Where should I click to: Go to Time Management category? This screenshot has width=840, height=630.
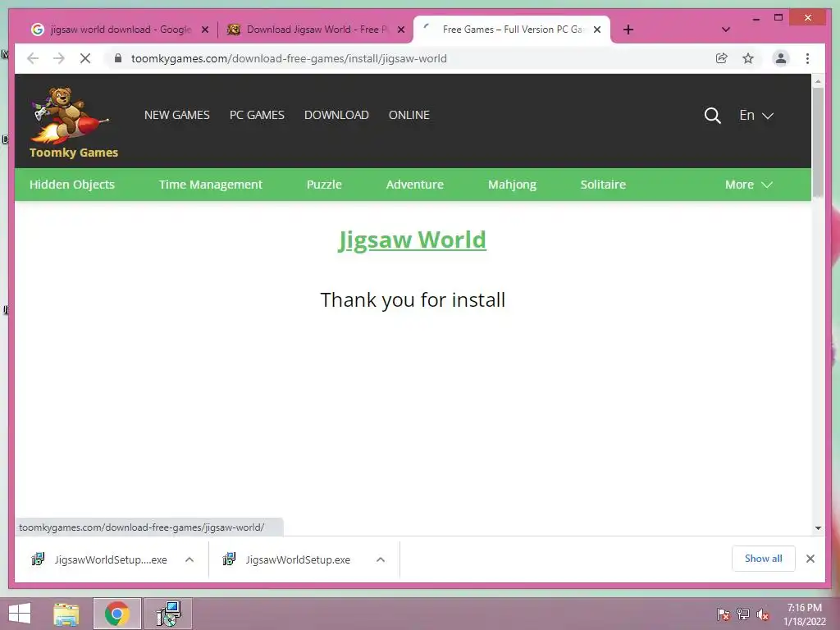(211, 185)
